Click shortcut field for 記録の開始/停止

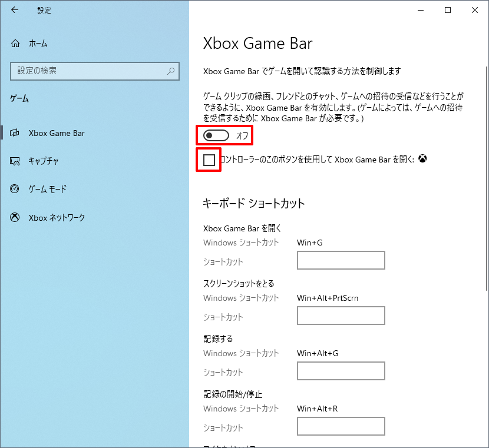click(341, 426)
